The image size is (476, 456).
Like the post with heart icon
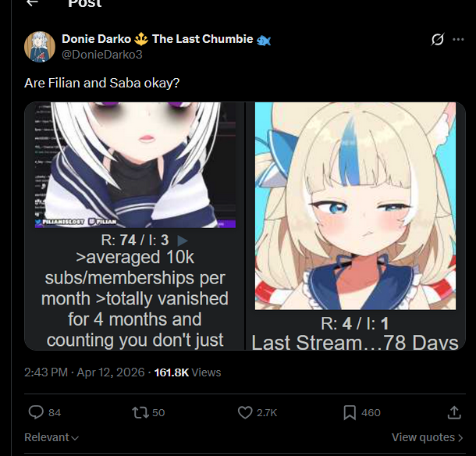(x=245, y=412)
